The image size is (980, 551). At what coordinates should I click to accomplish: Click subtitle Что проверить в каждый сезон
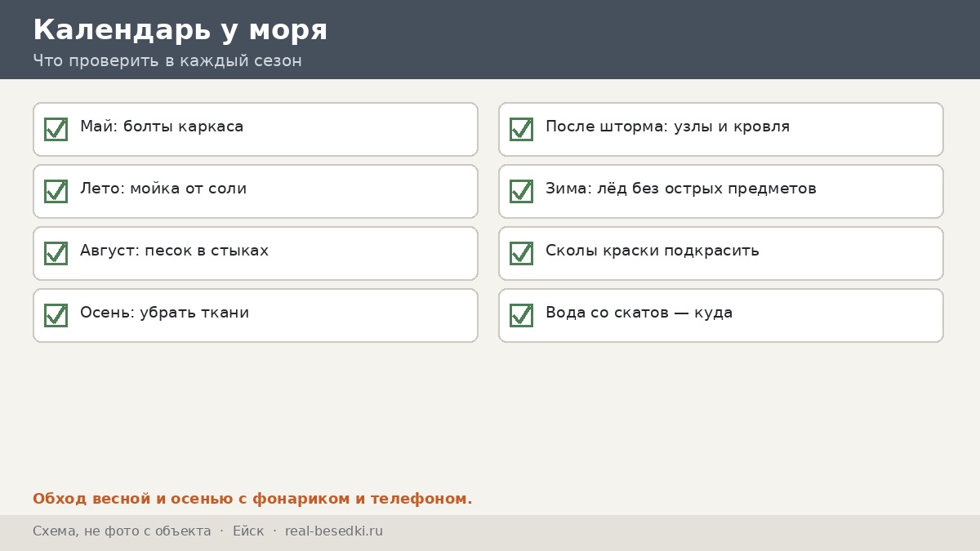coord(167,60)
